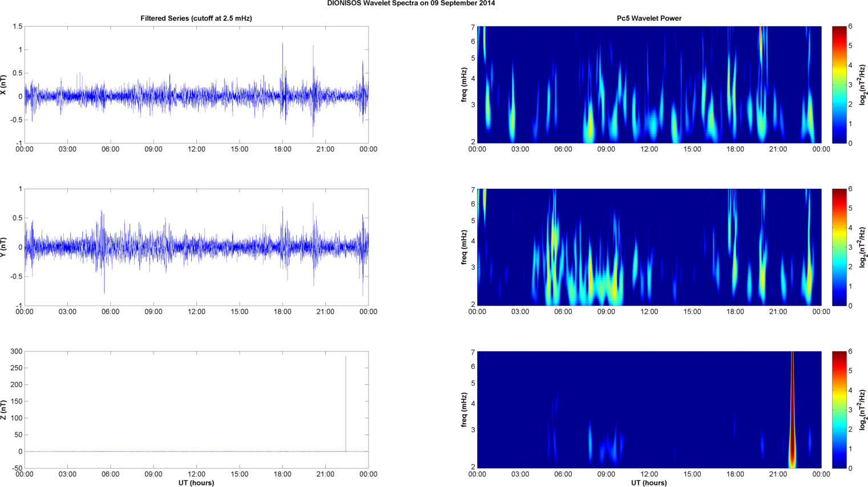
Task: Select the 'Z (nT)' axis label
Action: coord(4,409)
